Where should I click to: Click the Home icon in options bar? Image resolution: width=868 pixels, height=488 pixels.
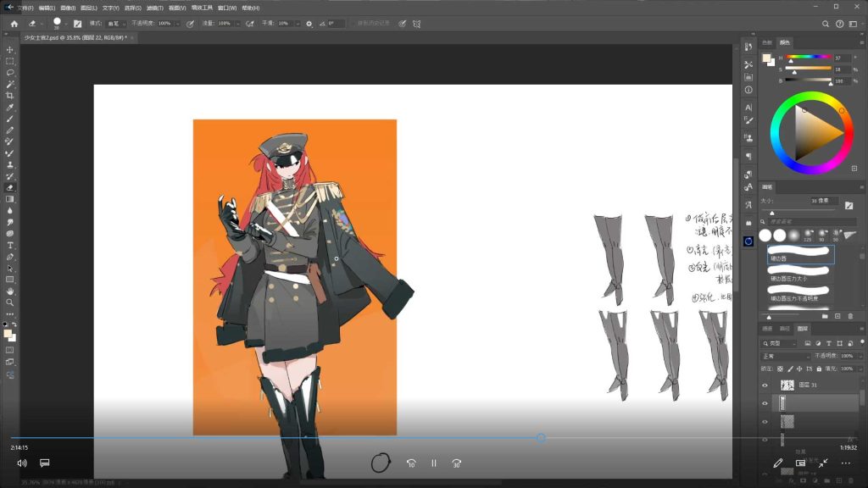point(14,24)
